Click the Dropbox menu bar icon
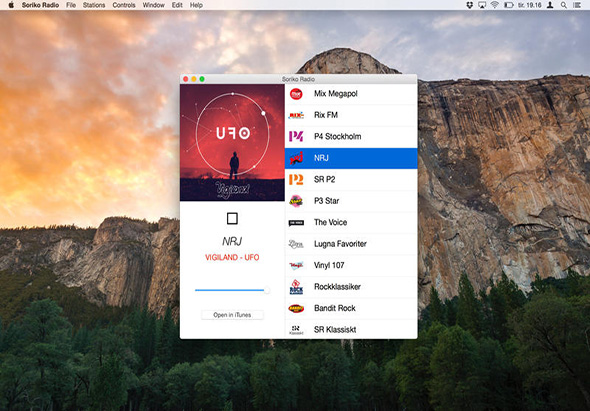Viewport: 590px width, 411px height. pyautogui.click(x=469, y=5)
